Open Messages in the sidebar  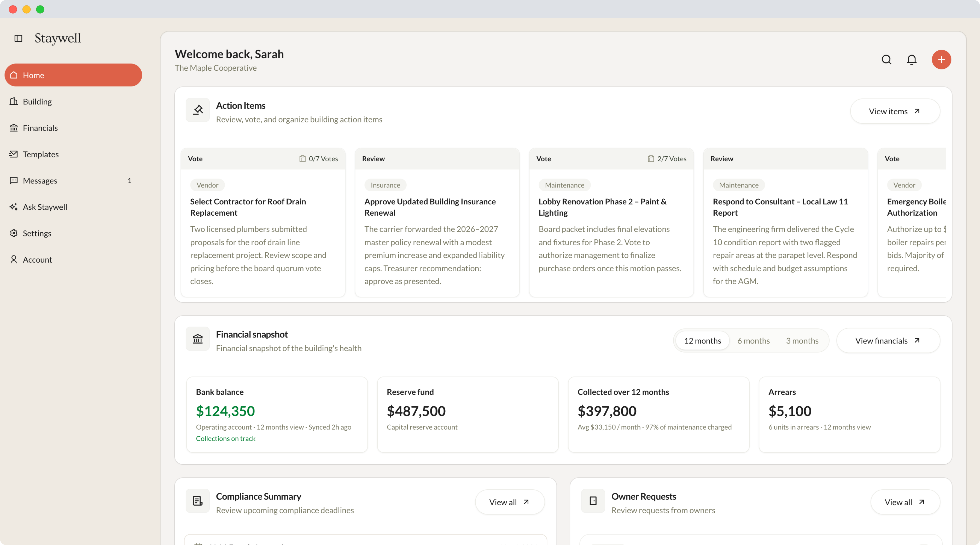73,181
